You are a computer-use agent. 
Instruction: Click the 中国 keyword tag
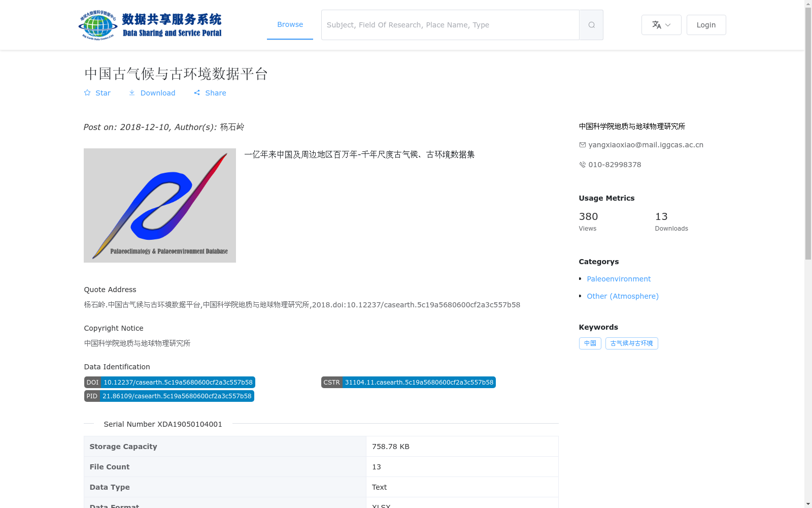pyautogui.click(x=590, y=343)
